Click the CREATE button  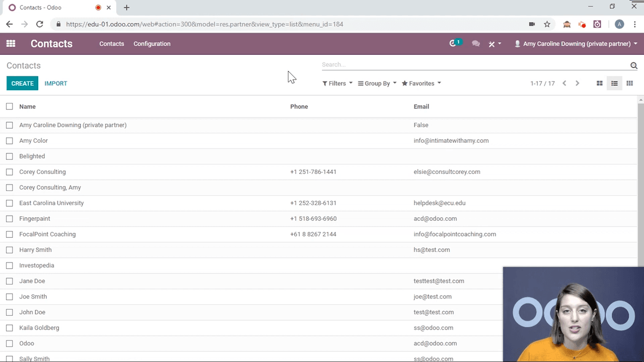[22, 83]
